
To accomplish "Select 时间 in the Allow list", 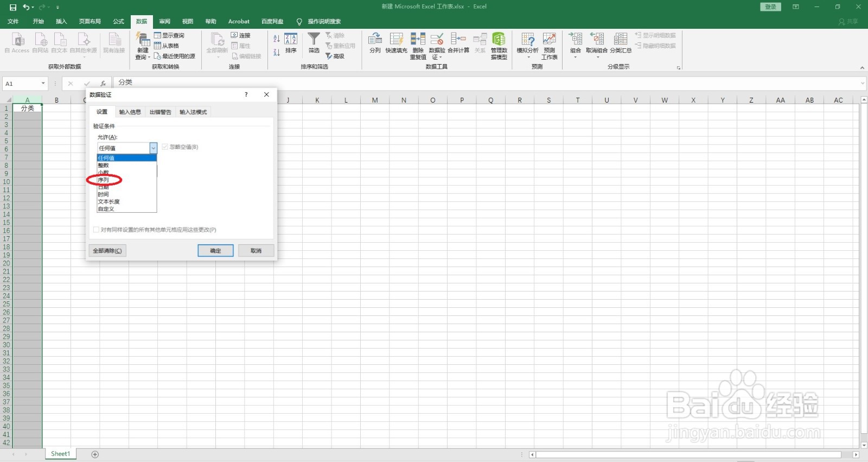I will click(x=127, y=194).
